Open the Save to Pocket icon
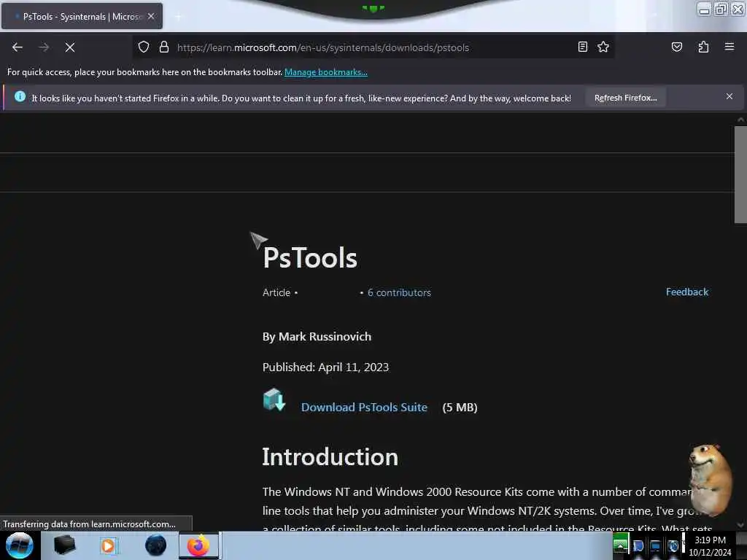Image resolution: width=747 pixels, height=560 pixels. click(x=677, y=47)
